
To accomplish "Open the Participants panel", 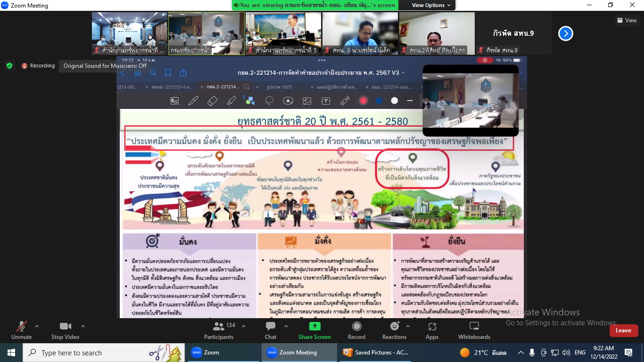I will (219, 330).
